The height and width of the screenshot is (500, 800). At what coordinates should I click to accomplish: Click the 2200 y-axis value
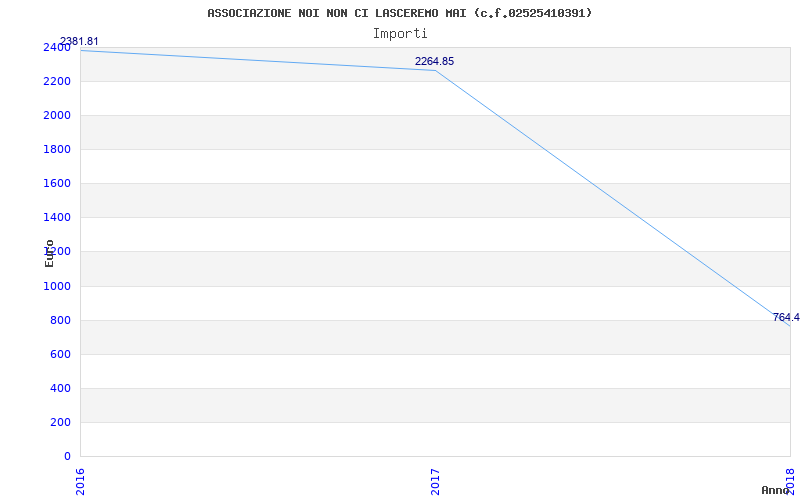click(57, 82)
